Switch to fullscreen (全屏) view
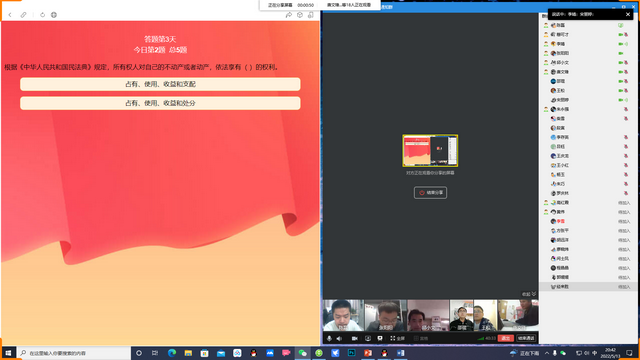640x360 pixels. click(x=397, y=338)
